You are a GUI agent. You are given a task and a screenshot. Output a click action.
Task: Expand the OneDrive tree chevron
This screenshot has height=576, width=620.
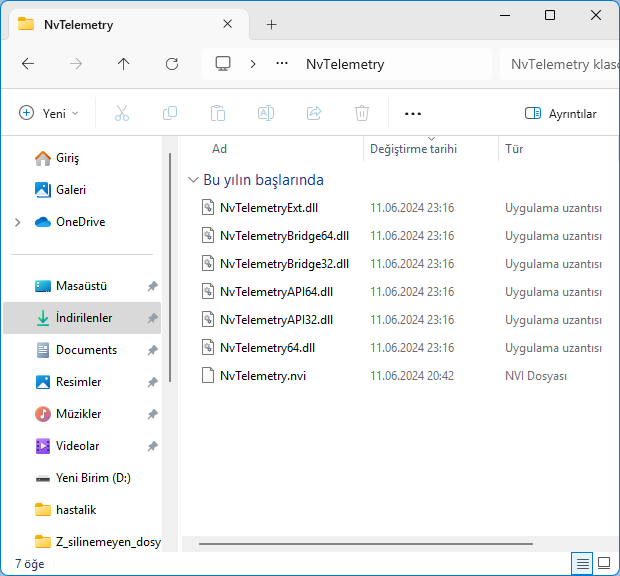pyautogui.click(x=17, y=223)
